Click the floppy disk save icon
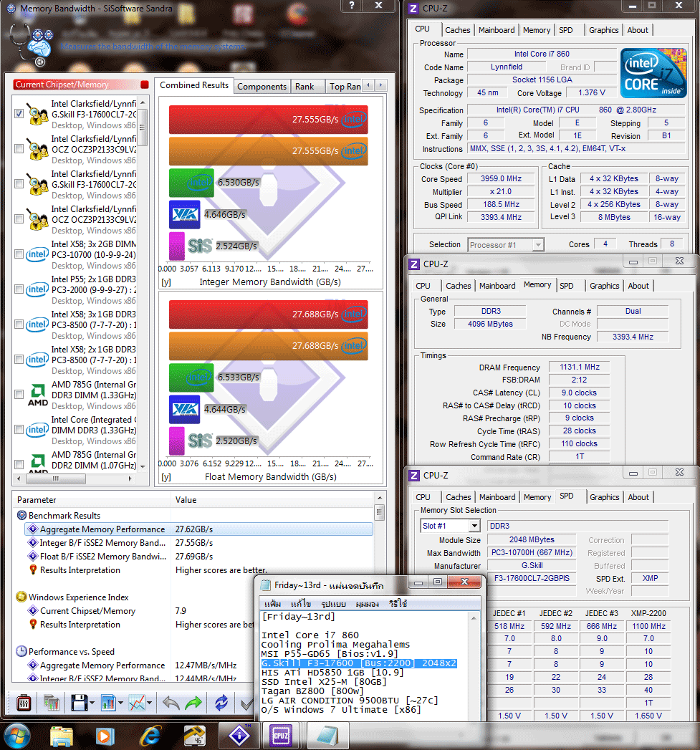700x750 pixels. click(79, 703)
